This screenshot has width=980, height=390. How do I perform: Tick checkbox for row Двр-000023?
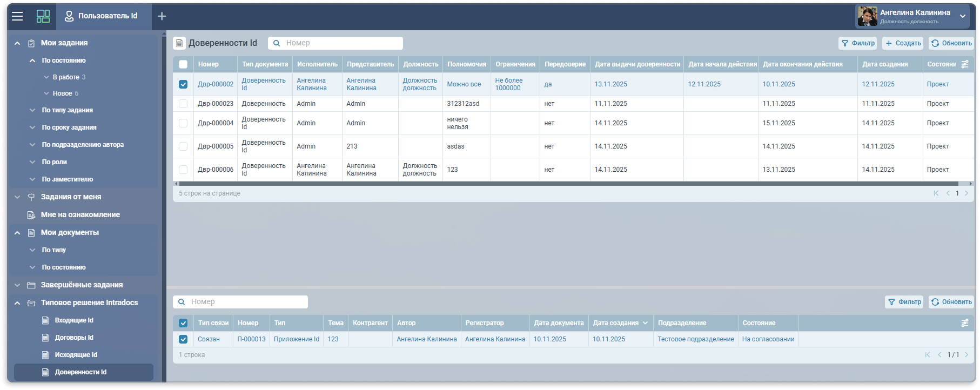click(183, 104)
